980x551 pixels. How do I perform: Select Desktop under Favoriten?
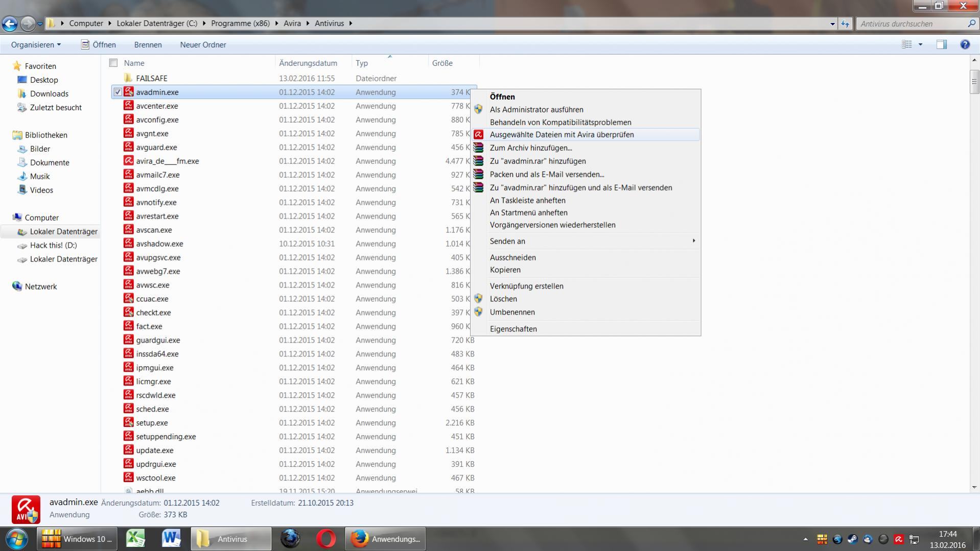click(x=44, y=80)
